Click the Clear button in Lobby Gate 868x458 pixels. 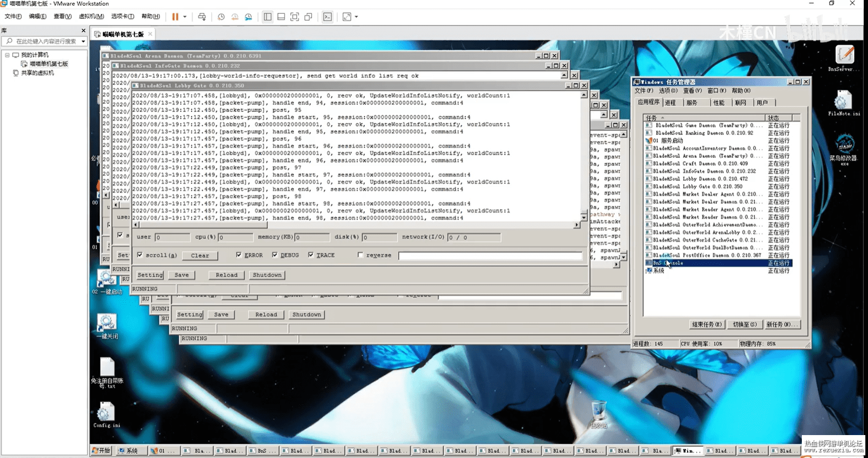[200, 255]
